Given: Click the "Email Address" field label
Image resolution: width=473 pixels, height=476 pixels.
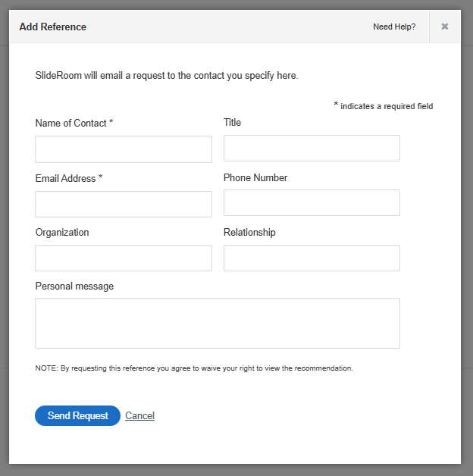Looking at the screenshot, I should [68, 178].
